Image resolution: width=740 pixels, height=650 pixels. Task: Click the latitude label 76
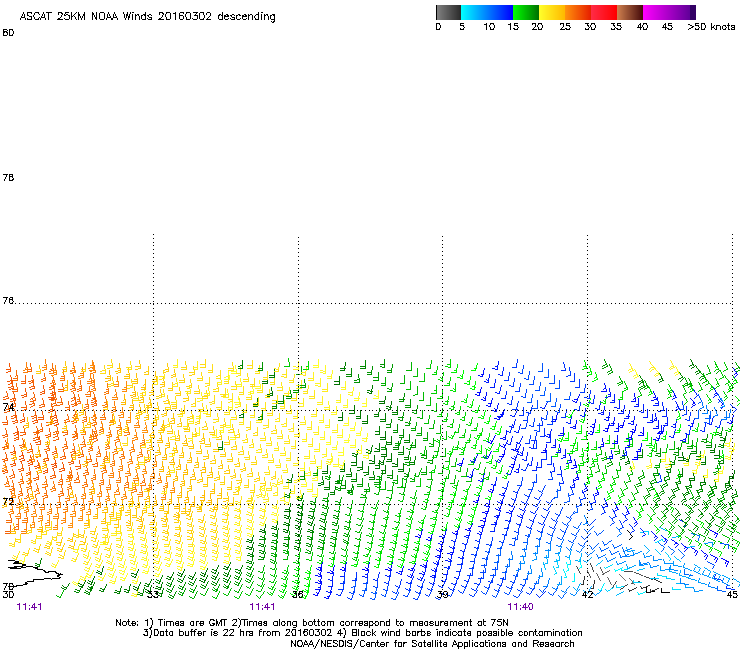(x=8, y=301)
